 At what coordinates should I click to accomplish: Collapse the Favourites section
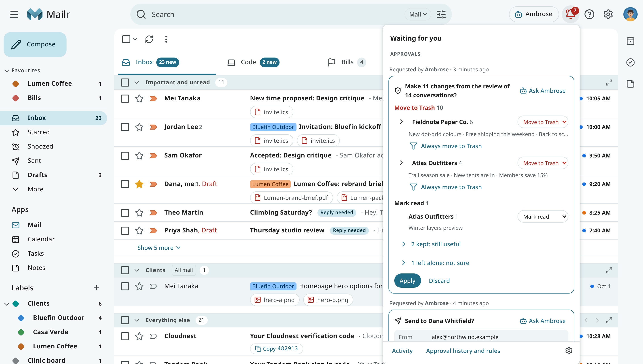point(7,70)
